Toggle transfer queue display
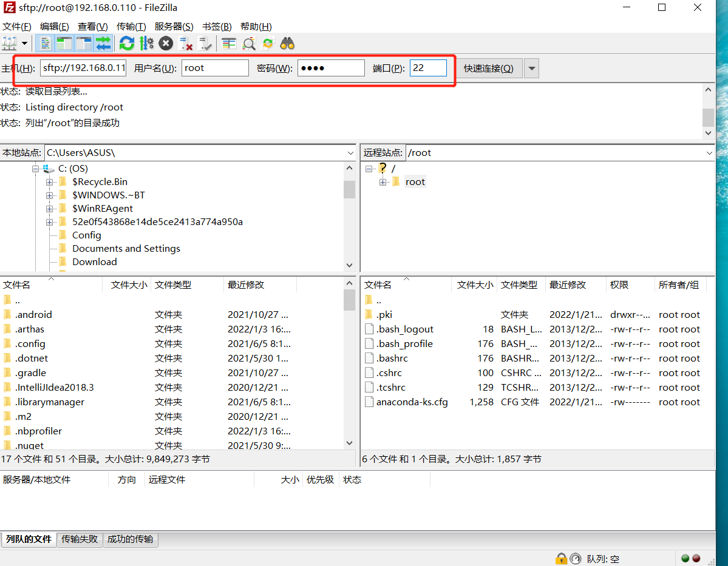Viewport: 728px width, 566px height. (103, 44)
